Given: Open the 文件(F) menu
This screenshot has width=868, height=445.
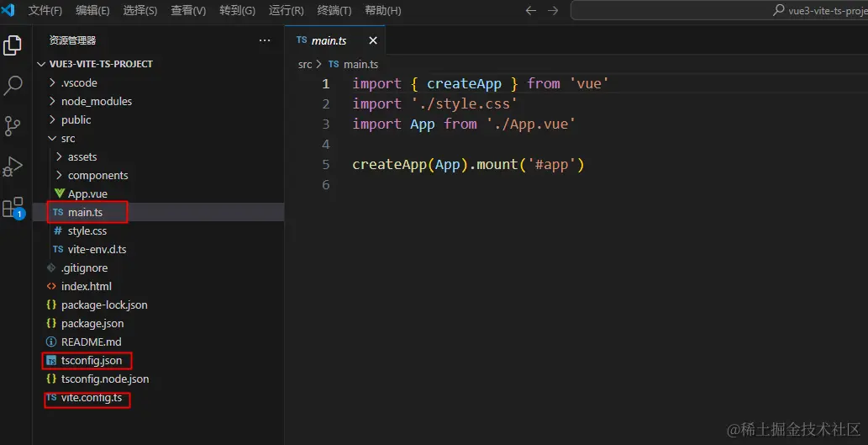Looking at the screenshot, I should click(45, 11).
